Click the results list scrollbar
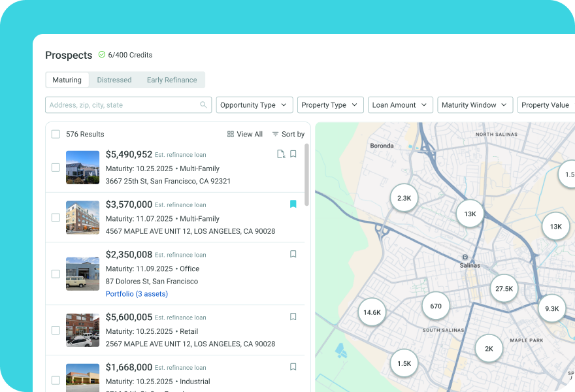Screen dimensions: 575x392 [306, 175]
